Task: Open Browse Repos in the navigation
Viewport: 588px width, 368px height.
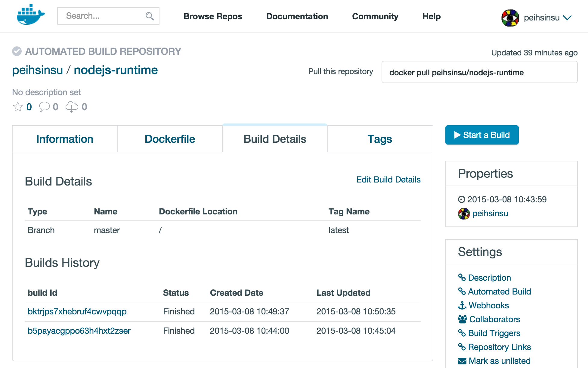Action: pyautogui.click(x=213, y=17)
